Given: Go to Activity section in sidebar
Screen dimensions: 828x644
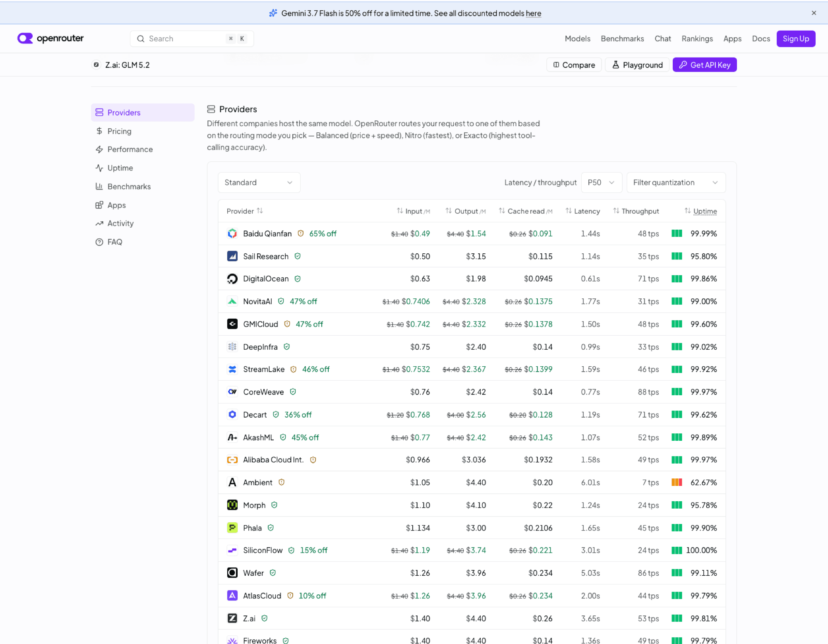Looking at the screenshot, I should 143,223.
